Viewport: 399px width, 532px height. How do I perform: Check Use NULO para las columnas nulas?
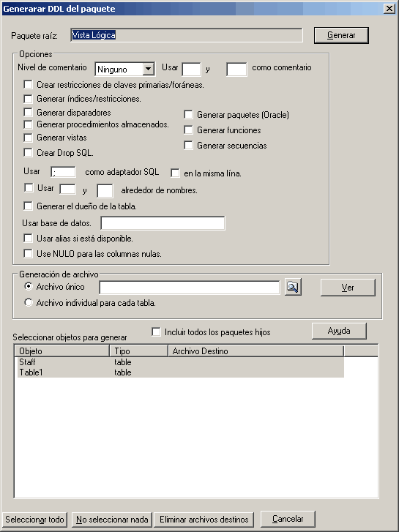pyautogui.click(x=28, y=253)
